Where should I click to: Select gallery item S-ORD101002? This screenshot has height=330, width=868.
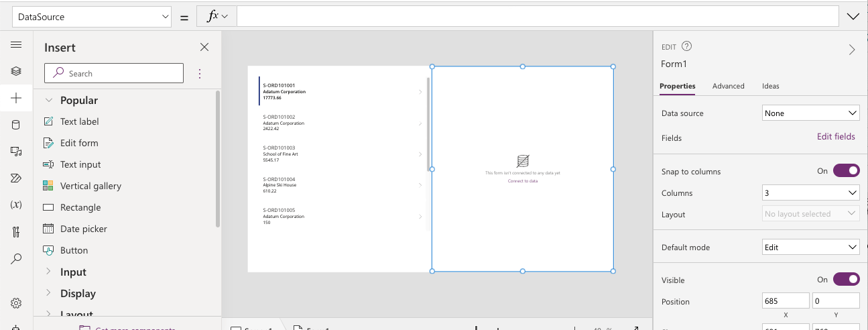tap(342, 123)
